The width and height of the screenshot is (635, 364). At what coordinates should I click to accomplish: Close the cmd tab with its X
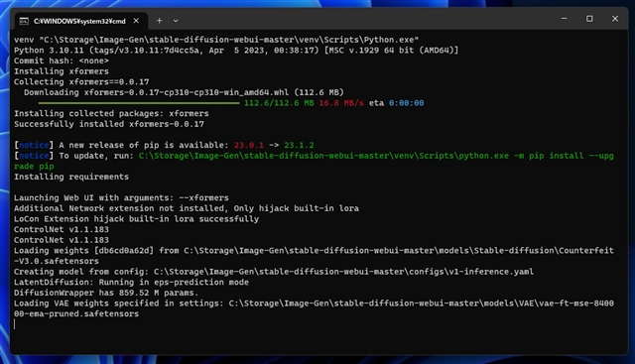(x=136, y=21)
